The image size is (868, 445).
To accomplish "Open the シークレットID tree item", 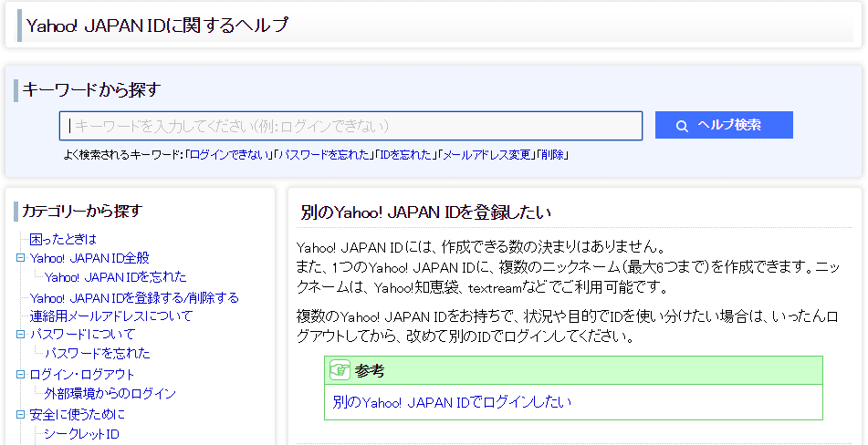I will click(81, 434).
